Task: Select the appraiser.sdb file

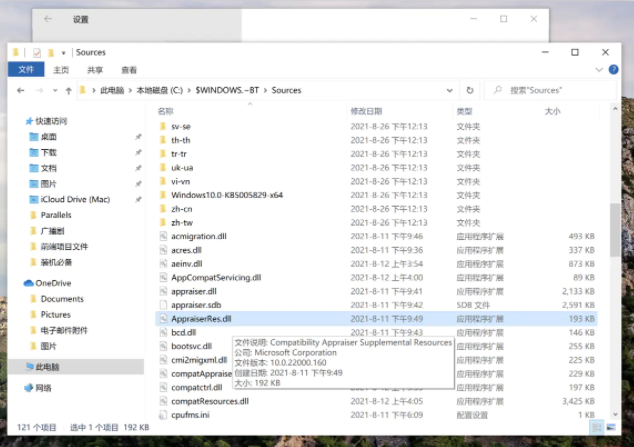Action: click(196, 305)
